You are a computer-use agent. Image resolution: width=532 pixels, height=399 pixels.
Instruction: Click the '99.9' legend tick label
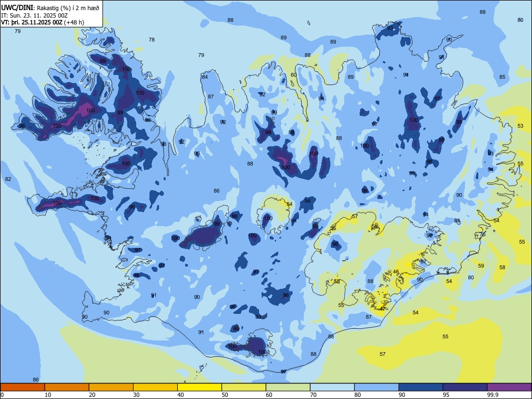[492, 395]
